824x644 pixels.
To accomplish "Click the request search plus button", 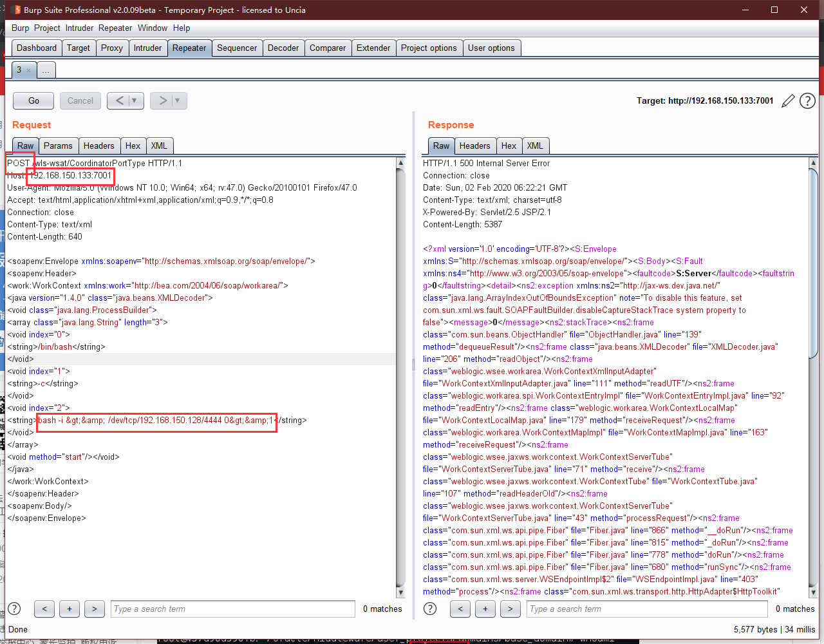I will (70, 609).
